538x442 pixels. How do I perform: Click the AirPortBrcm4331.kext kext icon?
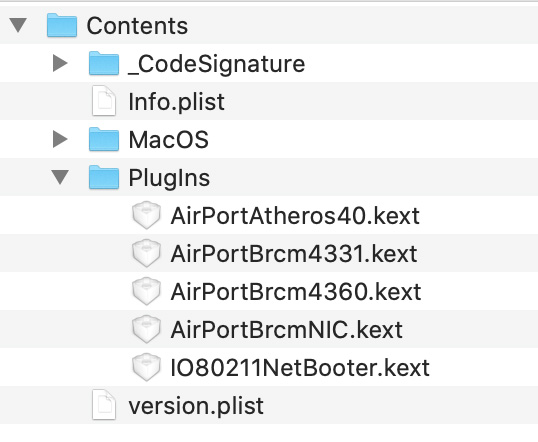pyautogui.click(x=146, y=253)
